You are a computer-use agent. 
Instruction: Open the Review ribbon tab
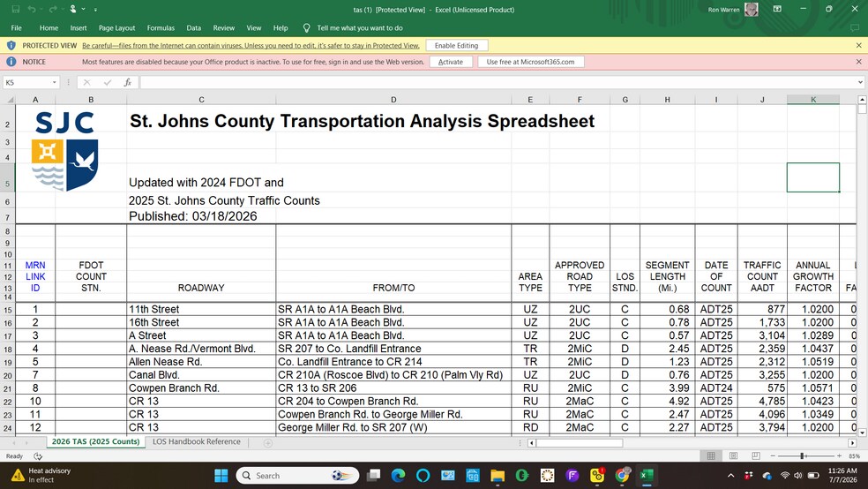[224, 27]
